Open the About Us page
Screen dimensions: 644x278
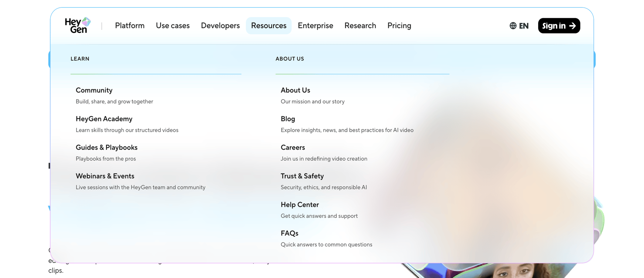[x=295, y=90]
